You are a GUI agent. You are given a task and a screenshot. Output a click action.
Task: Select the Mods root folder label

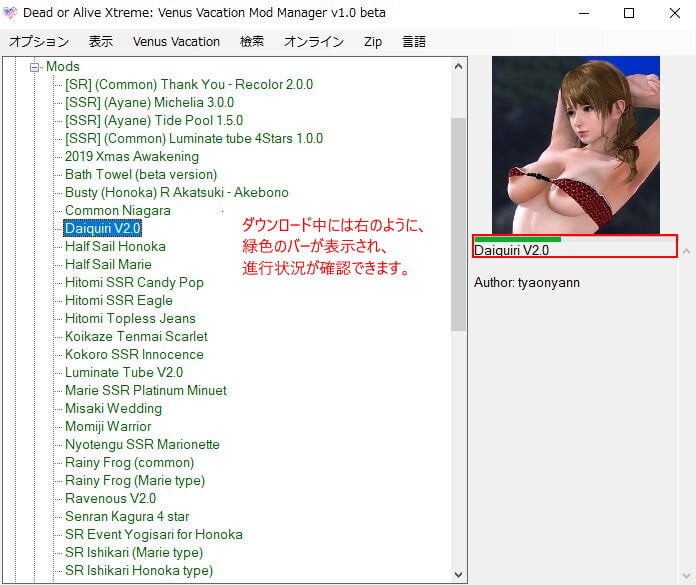click(63, 67)
